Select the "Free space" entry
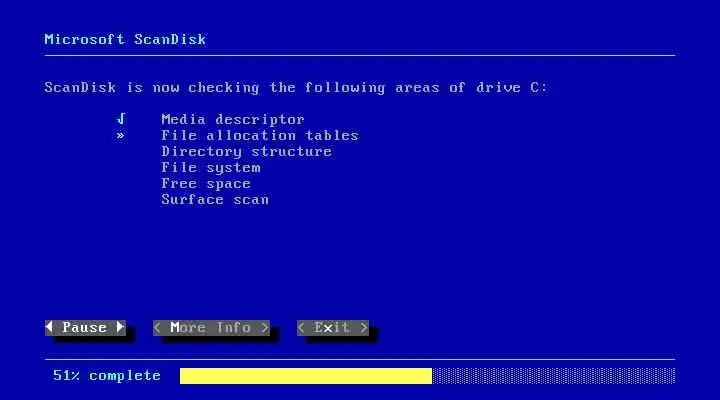Image resolution: width=720 pixels, height=400 pixels. coord(206,184)
